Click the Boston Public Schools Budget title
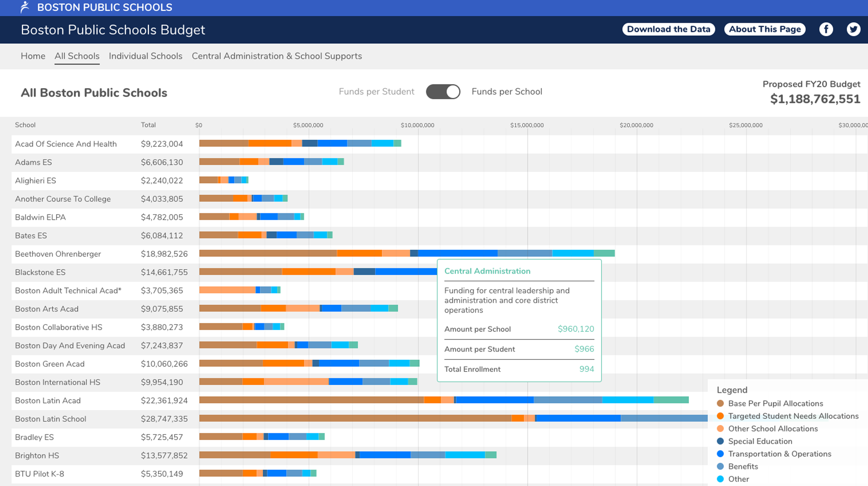Image resolution: width=868 pixels, height=486 pixels. 113,30
